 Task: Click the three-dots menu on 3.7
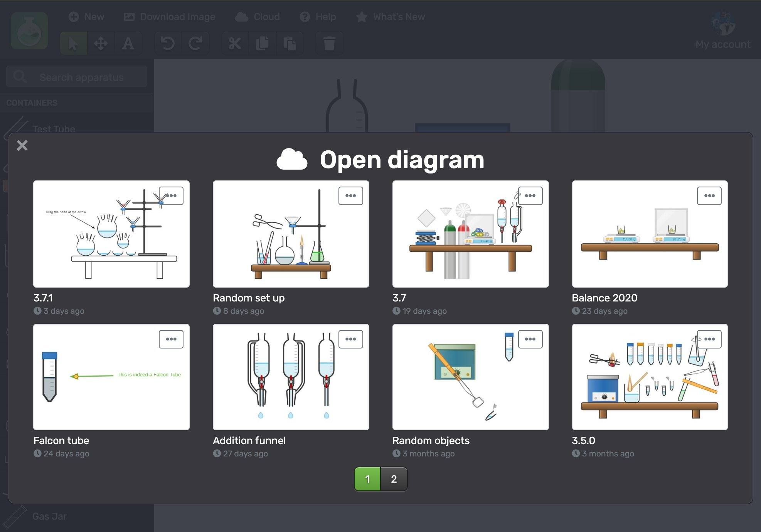(x=530, y=196)
